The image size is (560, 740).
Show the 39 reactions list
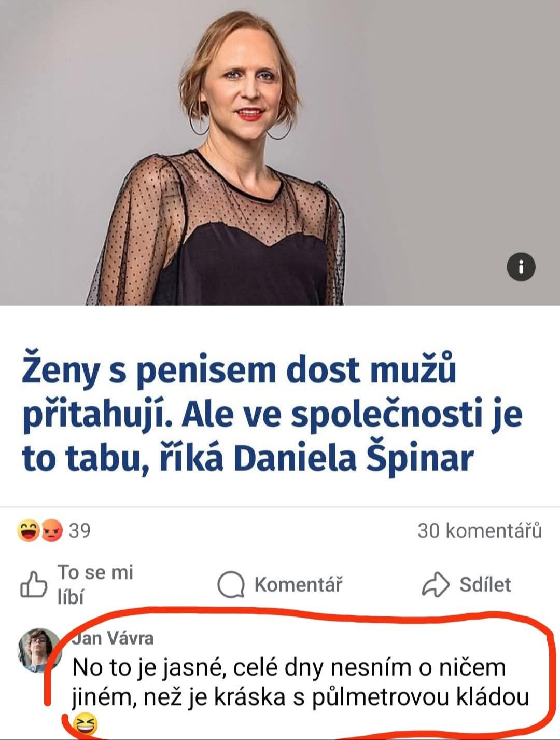click(x=79, y=531)
